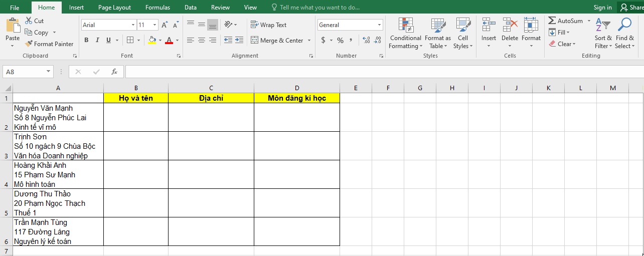Select header cell Họ và tên
Screen dimensions: 644x256
click(x=136, y=98)
